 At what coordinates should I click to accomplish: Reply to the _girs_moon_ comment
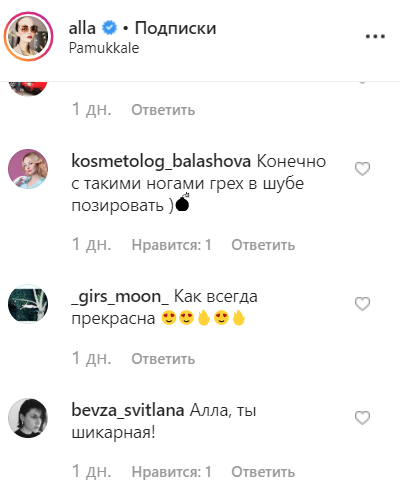(x=163, y=359)
